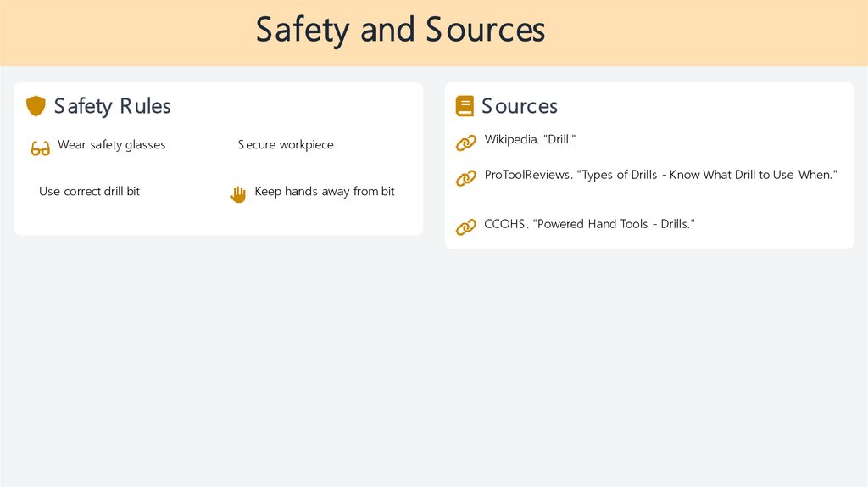Click the shield icon beside Safety Rules
The image size is (868, 487).
coord(36,106)
